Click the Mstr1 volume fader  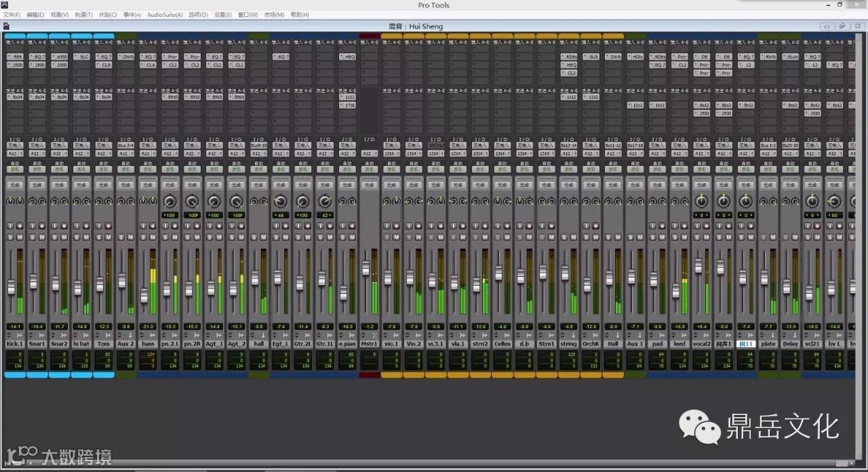(x=366, y=269)
